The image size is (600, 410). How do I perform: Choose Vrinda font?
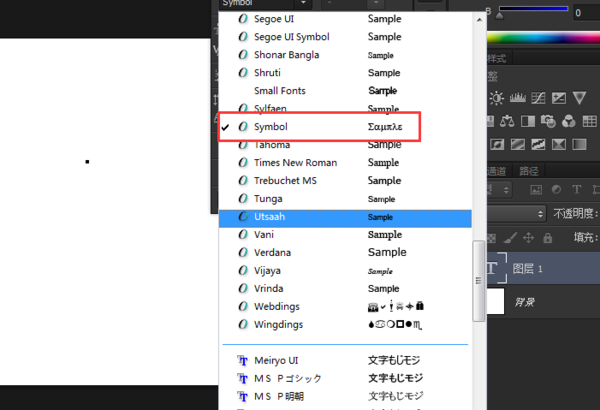[345, 289]
